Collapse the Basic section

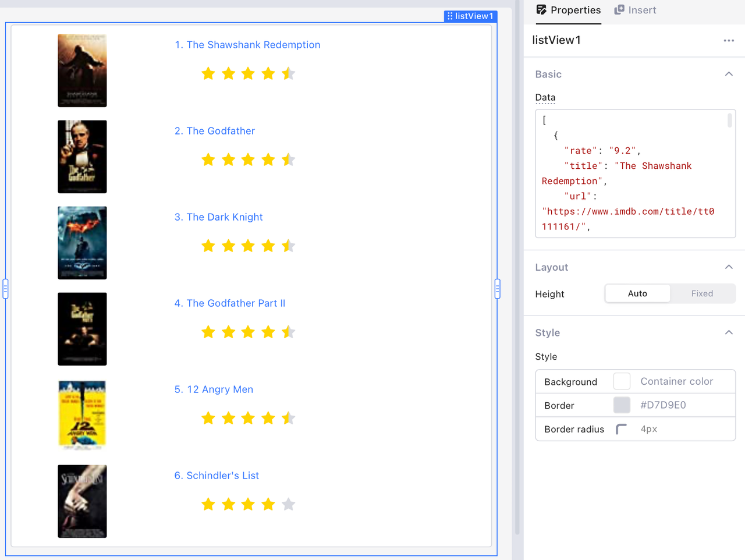(729, 75)
